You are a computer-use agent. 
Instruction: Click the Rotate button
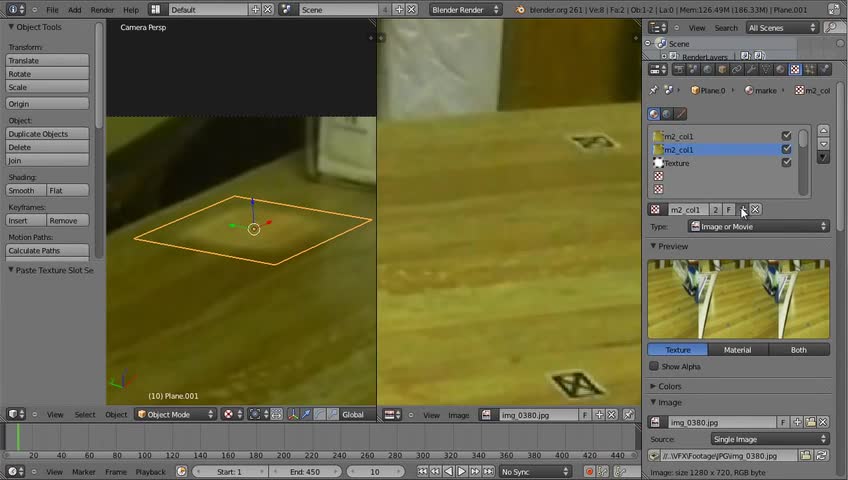tap(47, 74)
